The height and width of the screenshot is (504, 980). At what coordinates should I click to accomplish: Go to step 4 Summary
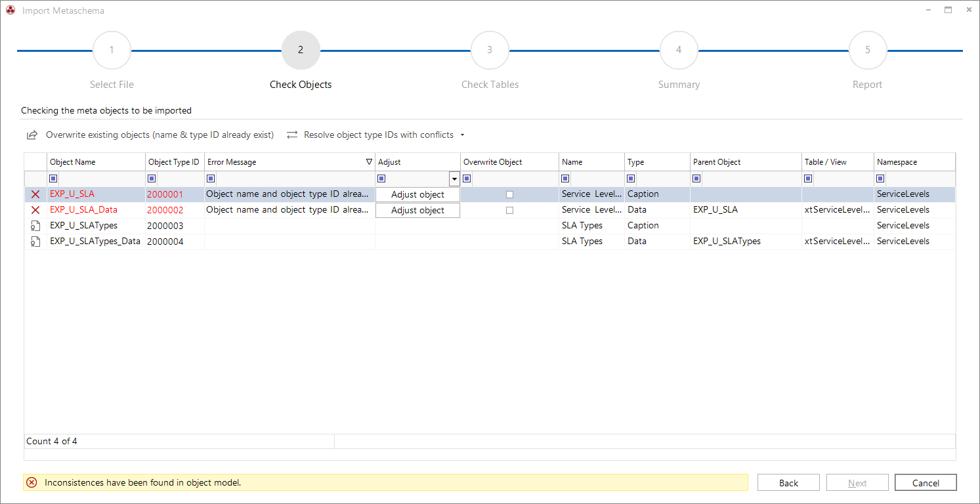tap(679, 50)
